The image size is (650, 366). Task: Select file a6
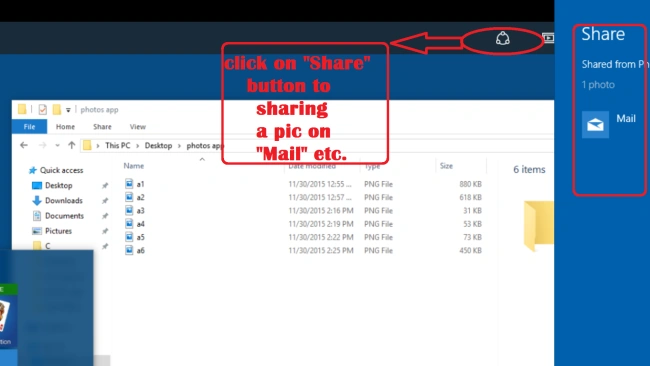coord(141,250)
